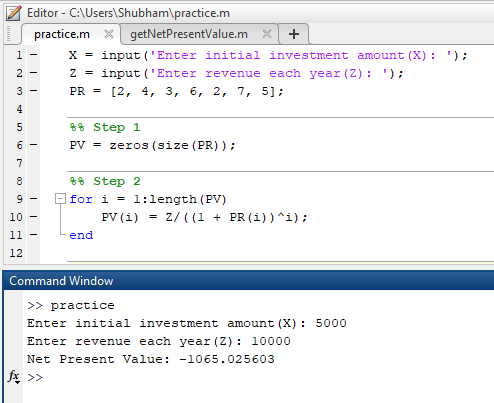Viewport: 494px width, 403px height.
Task: Click the 'Net Present Value: -1065.025603' output
Action: (x=151, y=359)
